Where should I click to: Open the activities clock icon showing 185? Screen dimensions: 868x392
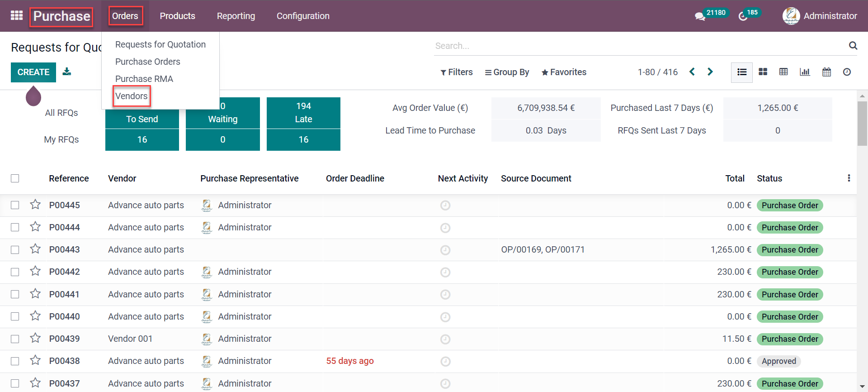pos(743,16)
